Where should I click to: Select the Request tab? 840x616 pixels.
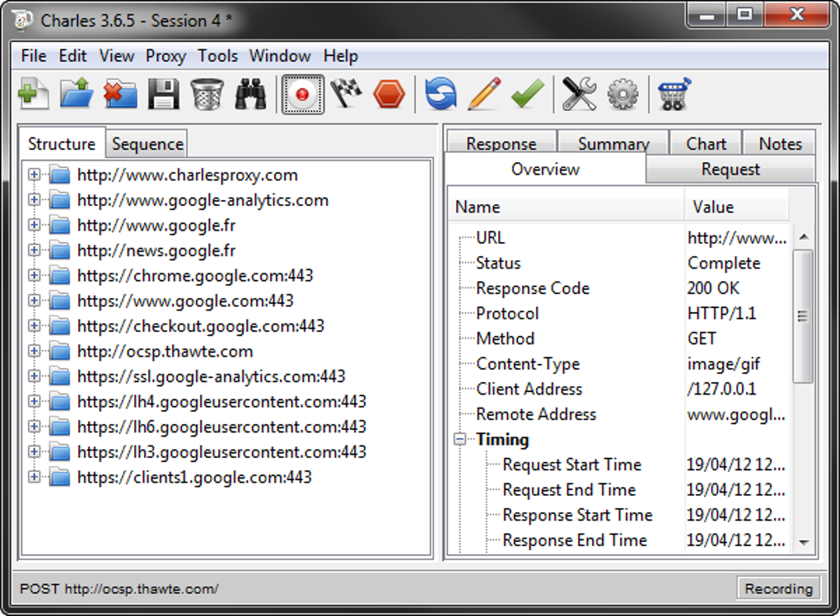click(730, 169)
